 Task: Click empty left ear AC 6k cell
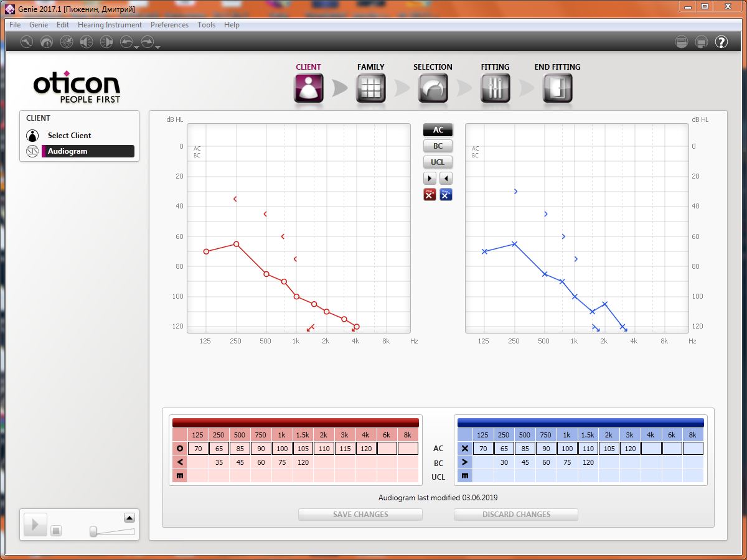672,449
